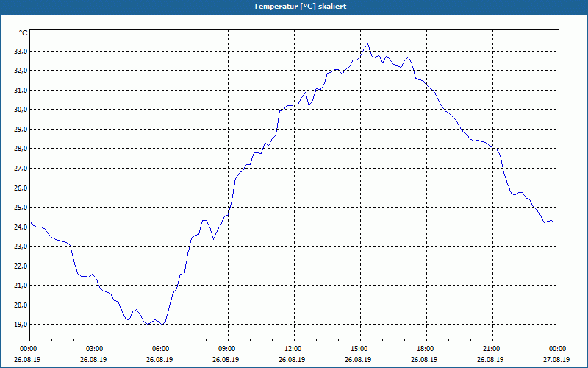Select the 06:00 time axis label

click(x=162, y=349)
